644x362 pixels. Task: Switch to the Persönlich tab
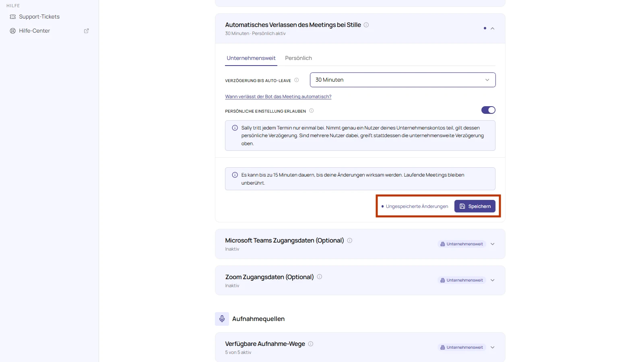coord(299,58)
